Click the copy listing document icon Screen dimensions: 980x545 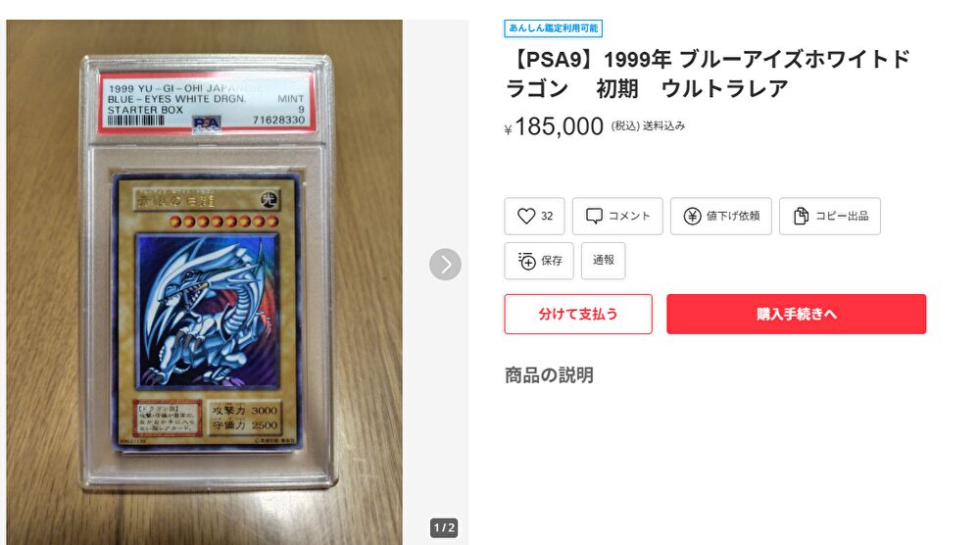pyautogui.click(x=801, y=217)
